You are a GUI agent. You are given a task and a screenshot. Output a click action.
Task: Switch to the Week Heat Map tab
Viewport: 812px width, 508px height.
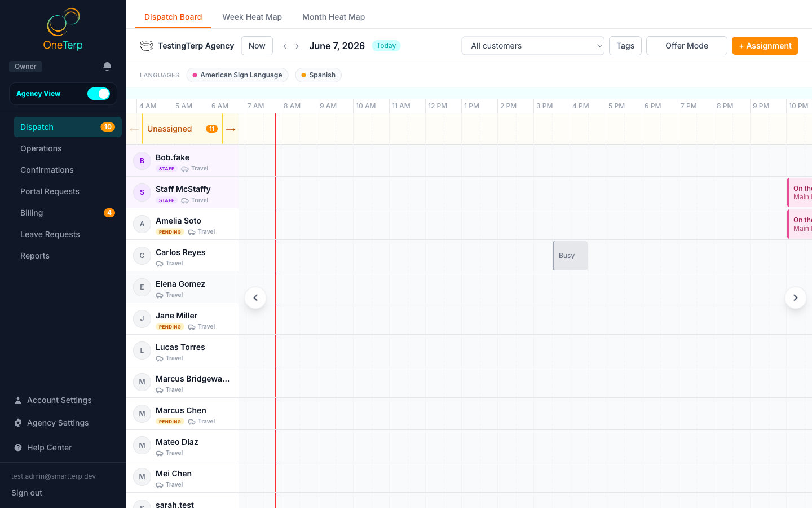tap(252, 17)
